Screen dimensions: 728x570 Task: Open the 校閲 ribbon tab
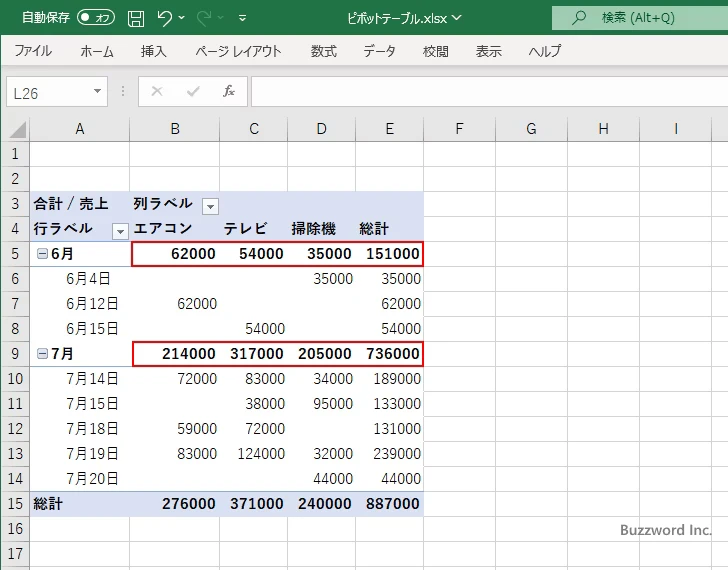[x=436, y=51]
